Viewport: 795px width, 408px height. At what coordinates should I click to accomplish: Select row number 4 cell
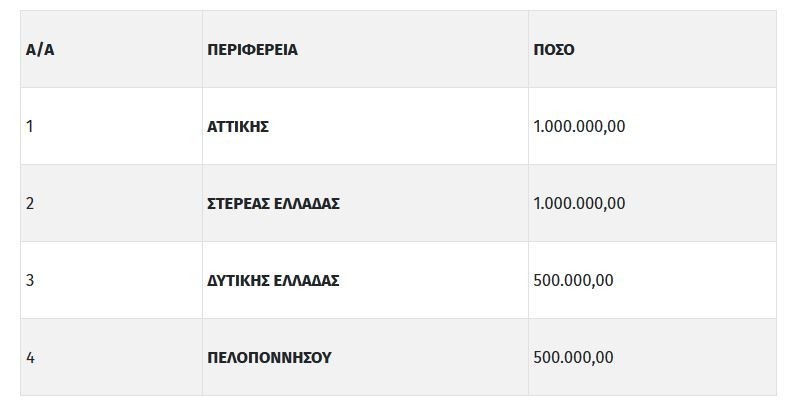(x=31, y=358)
